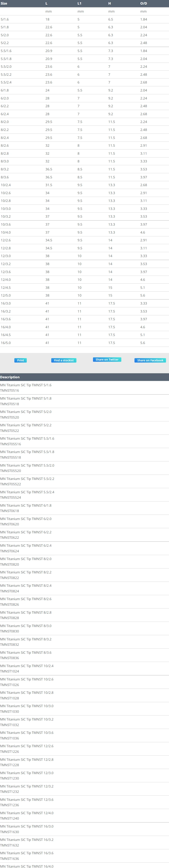The height and width of the screenshot is (868, 169).
Task: Click the Print button
Action: [20, 360]
